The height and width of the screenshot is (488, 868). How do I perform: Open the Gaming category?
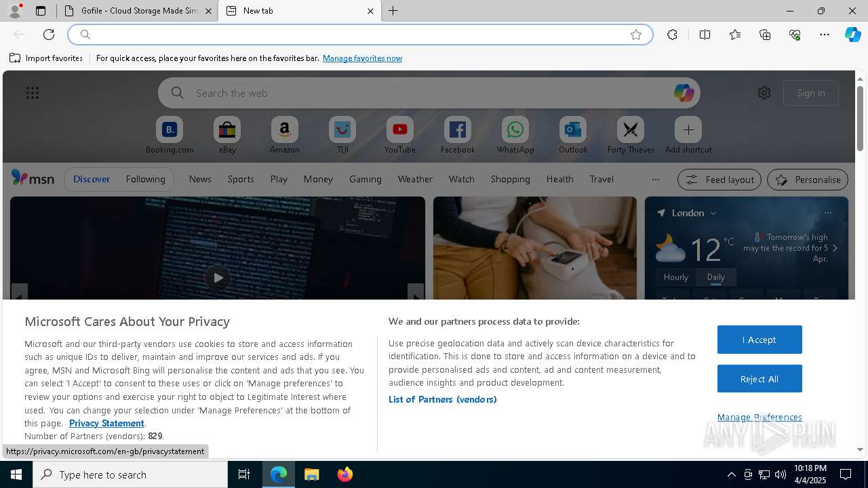[366, 179]
